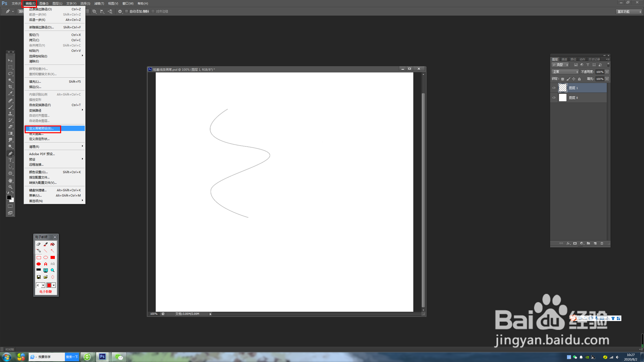Click the create new layer icon
Screen dimensions: 644x362
595,243
